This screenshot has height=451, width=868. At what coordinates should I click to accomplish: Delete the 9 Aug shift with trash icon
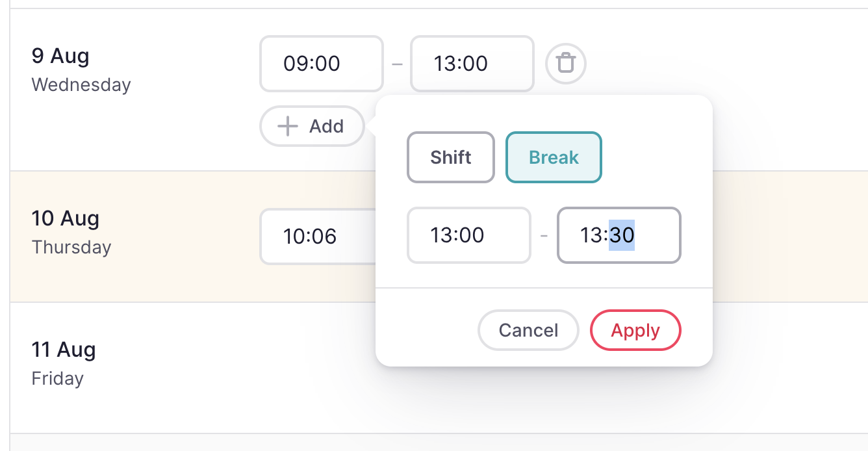566,64
